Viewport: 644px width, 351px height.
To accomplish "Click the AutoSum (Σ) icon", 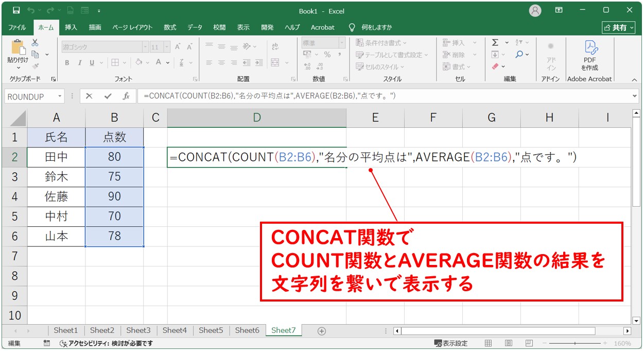I will click(496, 43).
